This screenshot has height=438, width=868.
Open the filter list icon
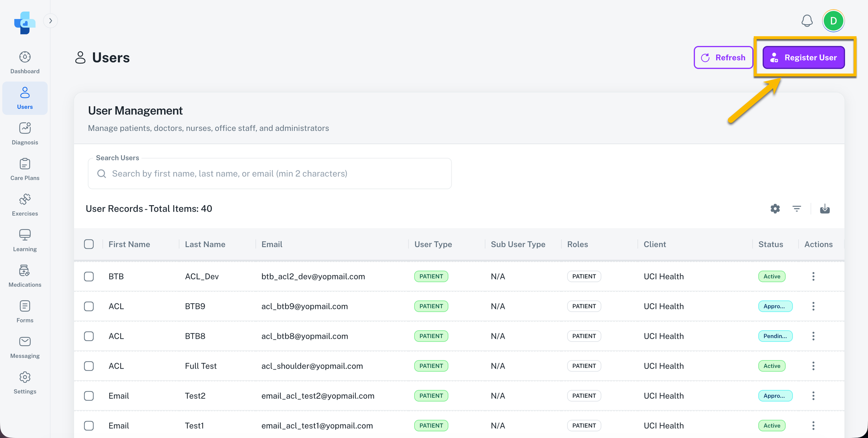click(796, 209)
